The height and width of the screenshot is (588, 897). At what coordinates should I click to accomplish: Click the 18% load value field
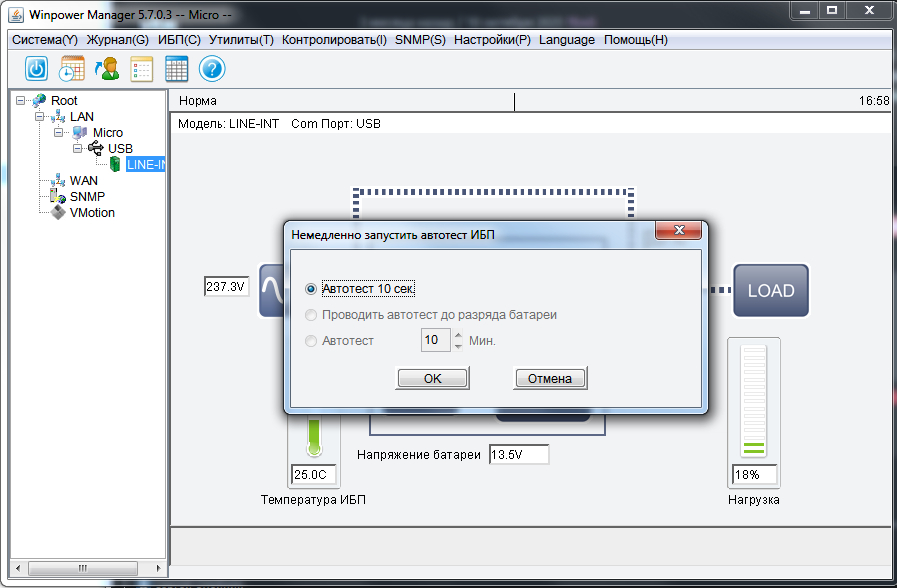tap(755, 475)
